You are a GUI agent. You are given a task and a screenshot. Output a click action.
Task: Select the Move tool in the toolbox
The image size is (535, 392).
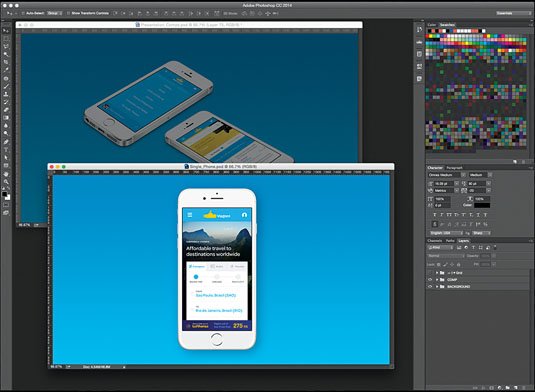6,30
